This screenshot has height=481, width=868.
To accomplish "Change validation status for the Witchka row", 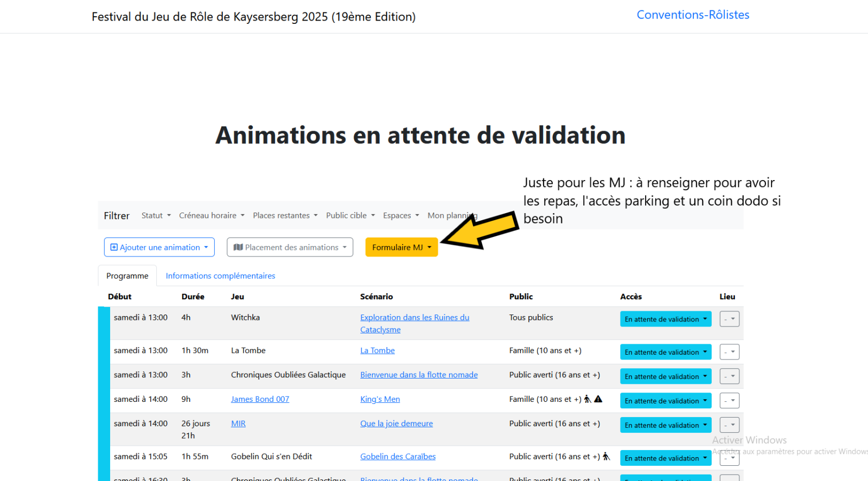I will pyautogui.click(x=665, y=319).
